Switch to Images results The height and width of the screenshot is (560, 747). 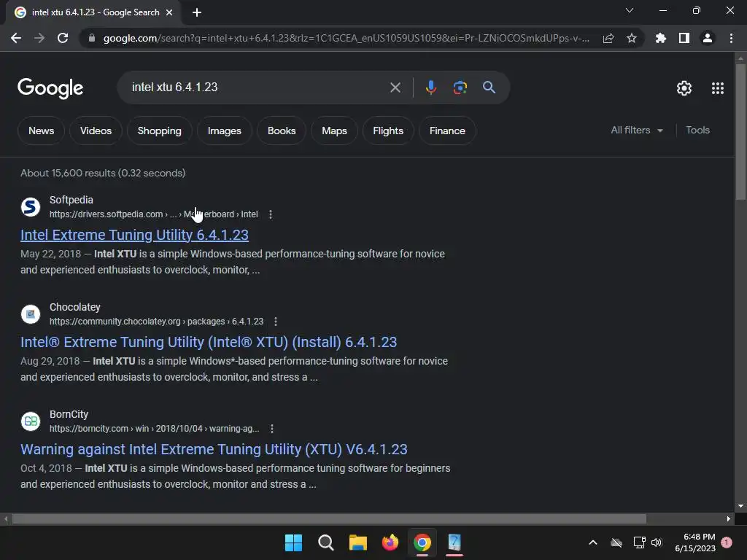tap(225, 131)
